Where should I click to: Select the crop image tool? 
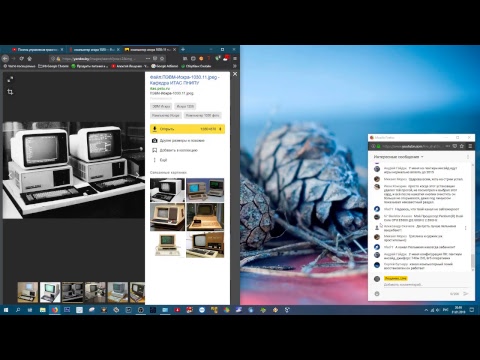(10, 92)
